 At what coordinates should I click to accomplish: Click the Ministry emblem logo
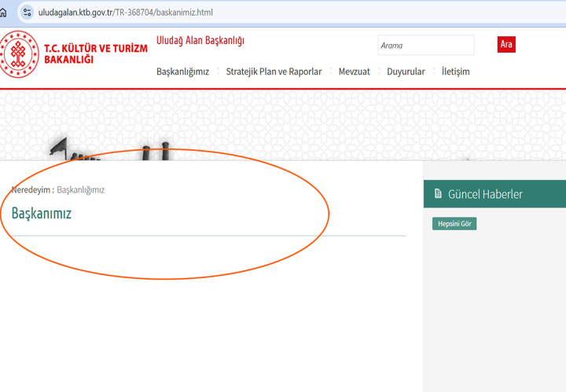pos(19,55)
